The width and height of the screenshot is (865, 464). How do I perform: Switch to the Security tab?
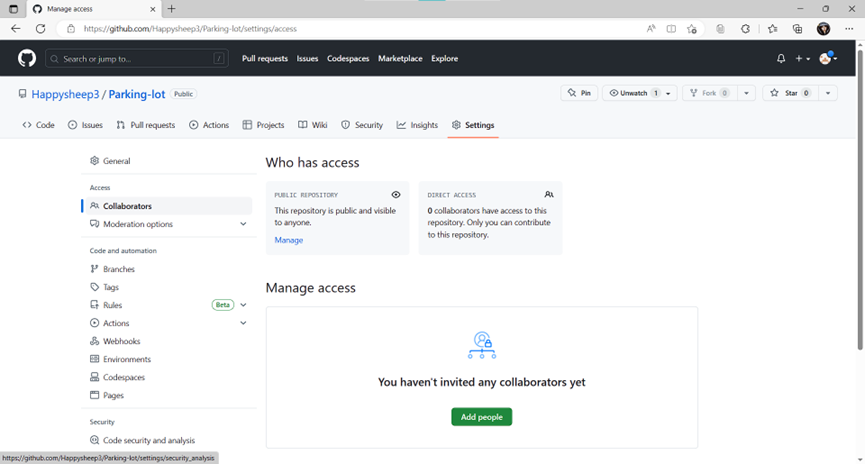362,125
